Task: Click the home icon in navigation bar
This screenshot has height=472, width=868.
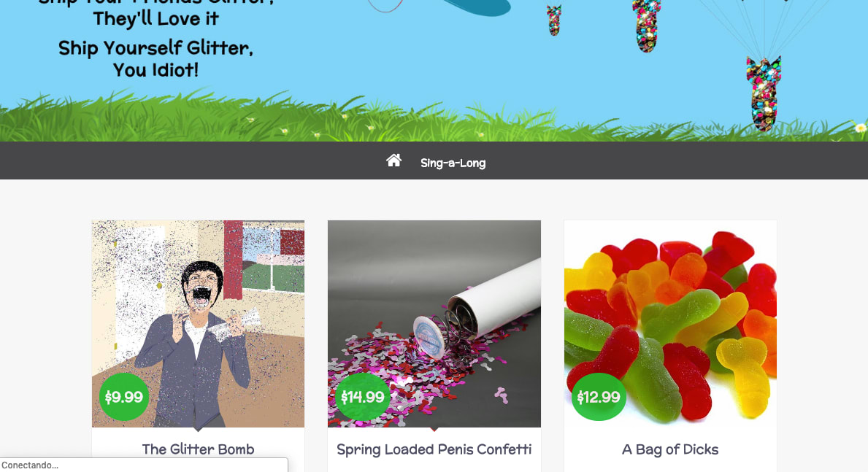Action: [393, 160]
